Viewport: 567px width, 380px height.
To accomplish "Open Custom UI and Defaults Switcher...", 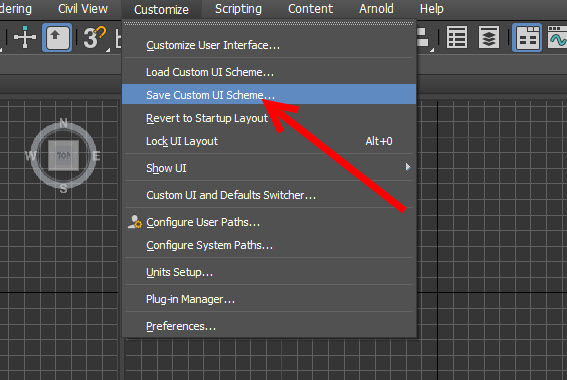I will (269, 195).
